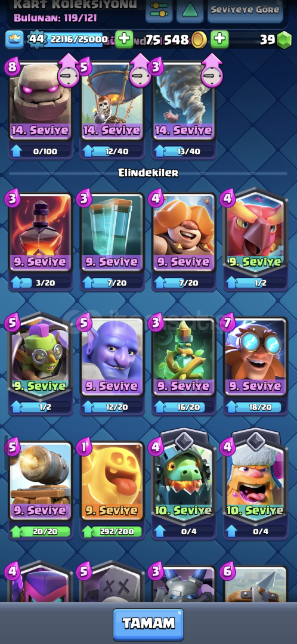Viewport: 297px width, 644px height.
Task: Open the Electro Giant card with goggles
Action: [x=255, y=366]
